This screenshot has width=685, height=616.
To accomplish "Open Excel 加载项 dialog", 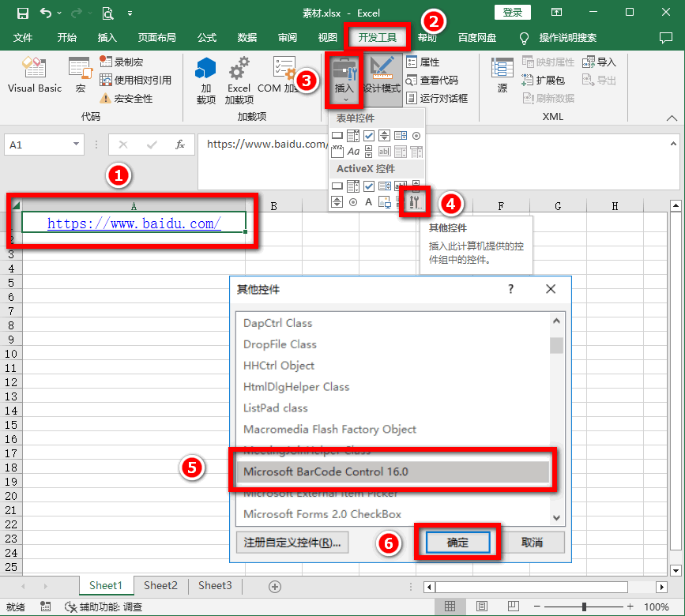I will click(x=239, y=81).
